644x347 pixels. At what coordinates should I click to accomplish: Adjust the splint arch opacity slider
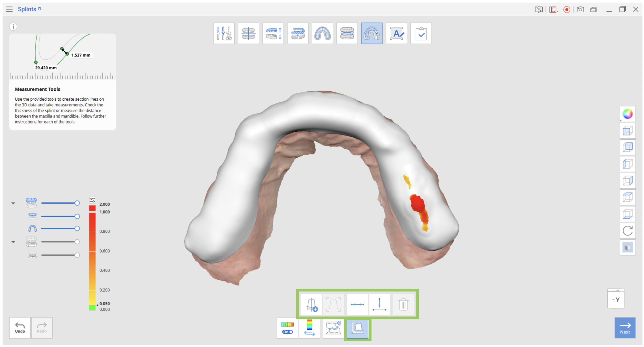click(60, 228)
